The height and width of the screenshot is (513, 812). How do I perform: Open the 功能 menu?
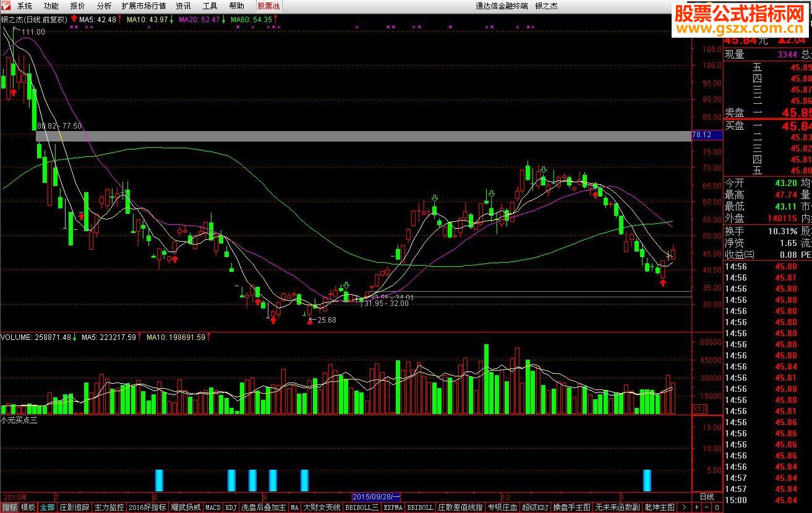(x=51, y=6)
